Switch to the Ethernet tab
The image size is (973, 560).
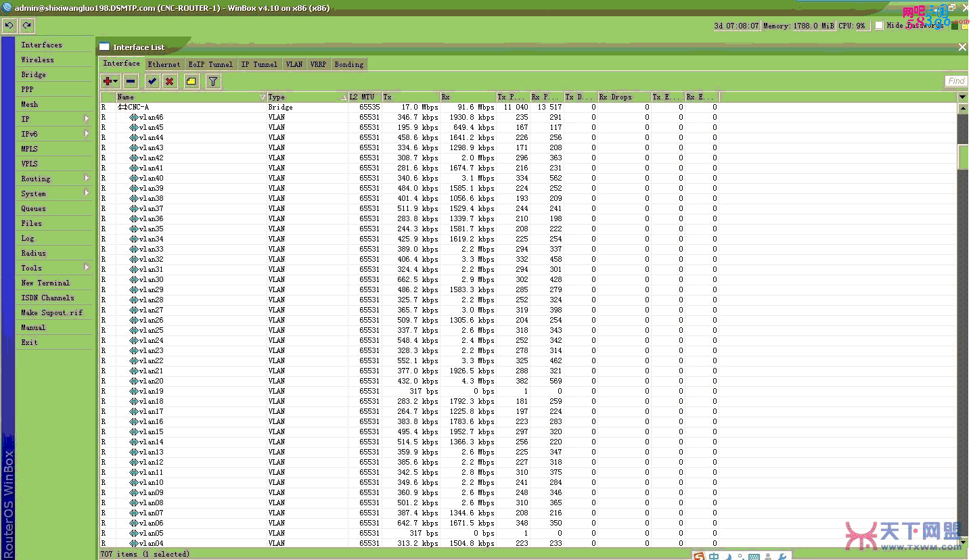click(x=164, y=64)
